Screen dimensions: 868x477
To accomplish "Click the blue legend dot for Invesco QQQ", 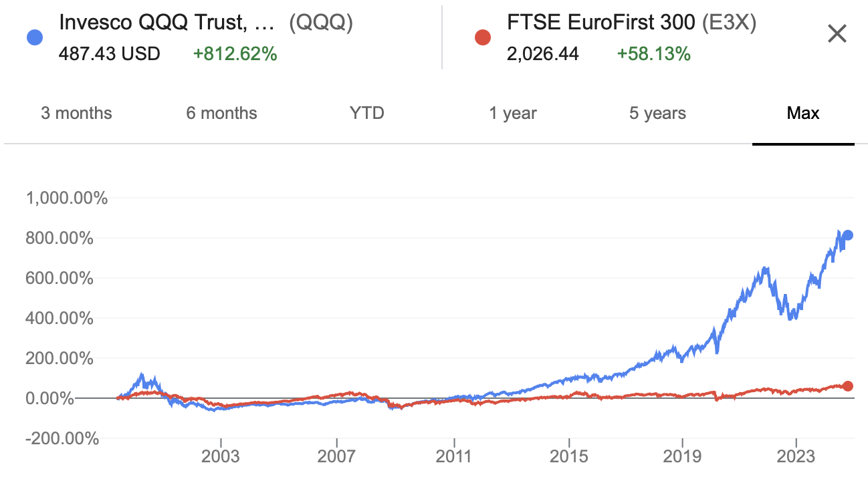I will [x=34, y=37].
